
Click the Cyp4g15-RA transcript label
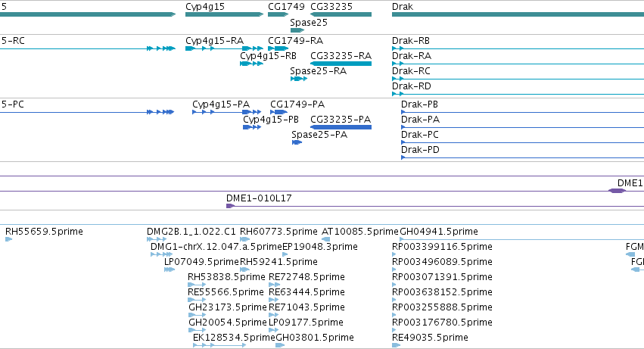214,41
